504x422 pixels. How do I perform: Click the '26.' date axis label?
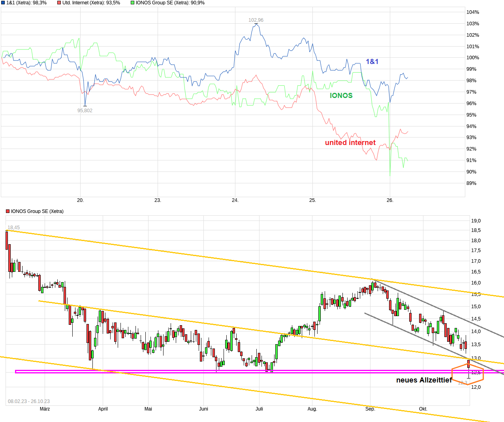[390, 200]
